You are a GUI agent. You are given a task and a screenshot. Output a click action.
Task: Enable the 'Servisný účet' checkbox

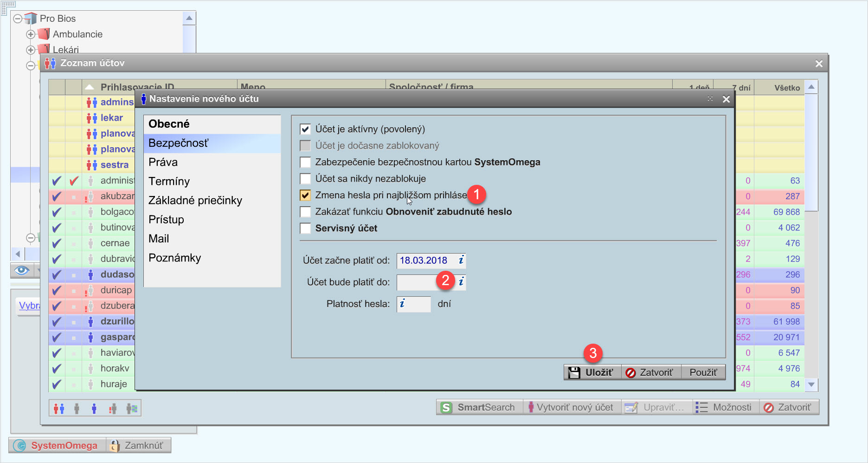coord(305,228)
